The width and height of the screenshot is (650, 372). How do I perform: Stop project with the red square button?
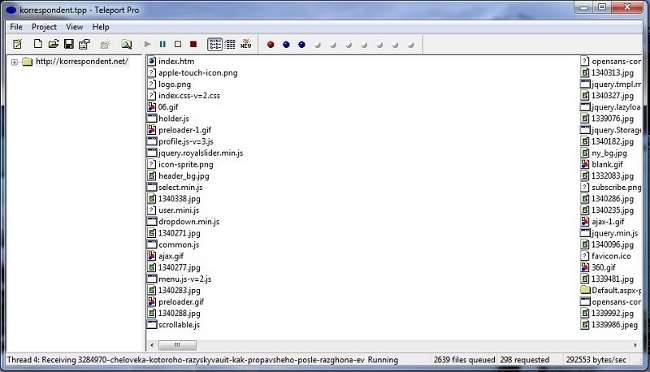coord(193,44)
